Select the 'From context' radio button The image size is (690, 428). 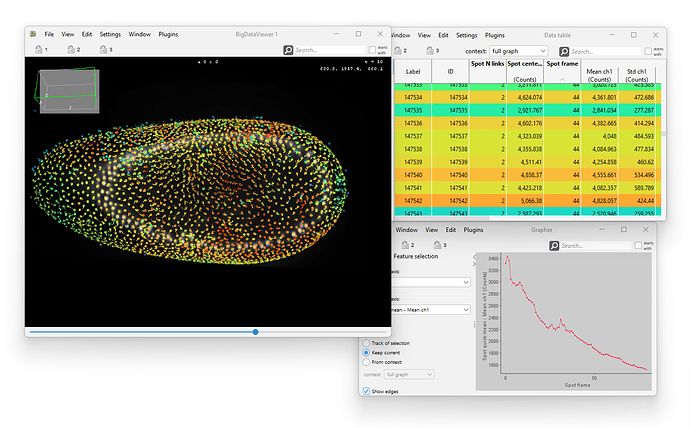[x=366, y=362]
